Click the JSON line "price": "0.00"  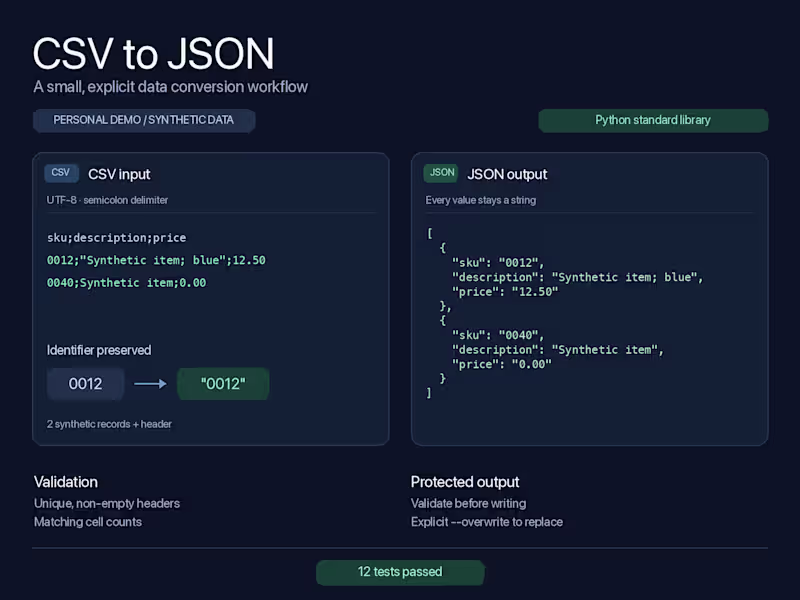tap(502, 364)
